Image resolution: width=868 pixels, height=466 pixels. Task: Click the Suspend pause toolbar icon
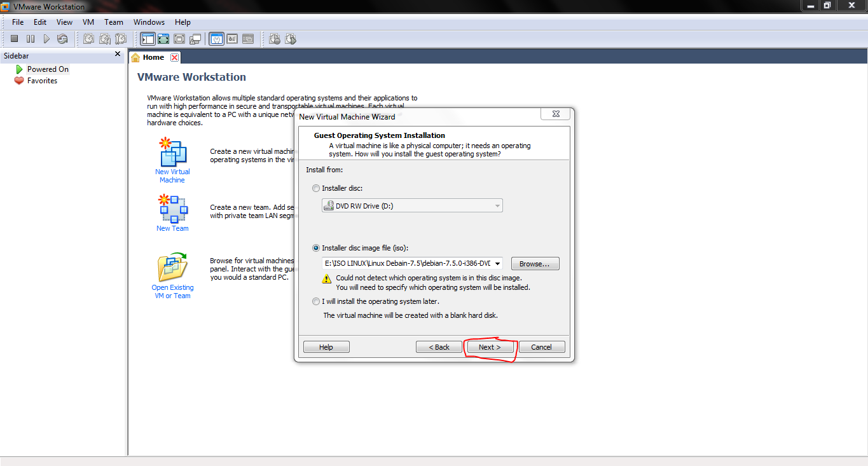pos(30,39)
